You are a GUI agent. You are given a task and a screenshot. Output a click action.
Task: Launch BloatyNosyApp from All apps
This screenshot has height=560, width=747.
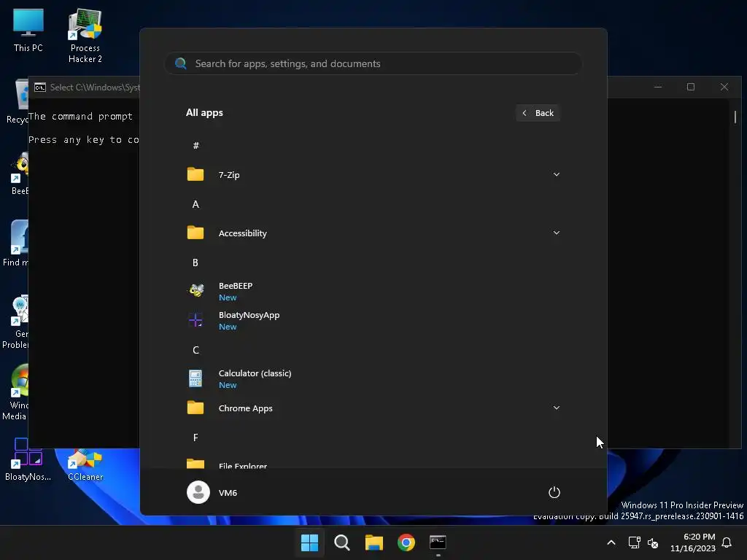(x=373, y=321)
